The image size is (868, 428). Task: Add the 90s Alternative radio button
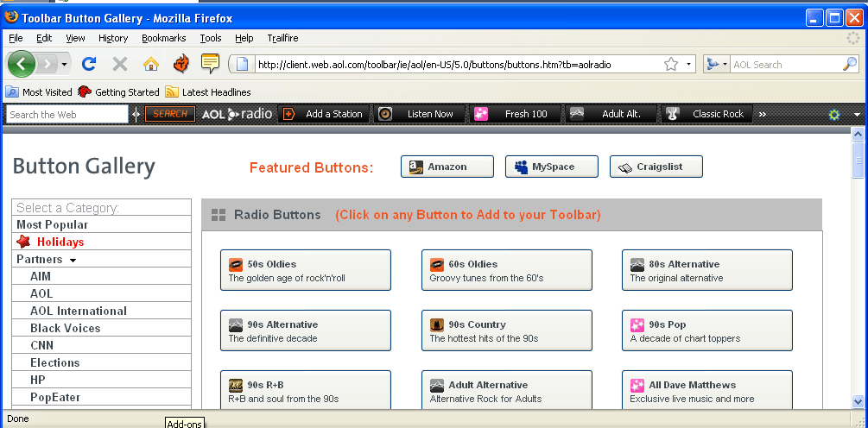point(306,330)
